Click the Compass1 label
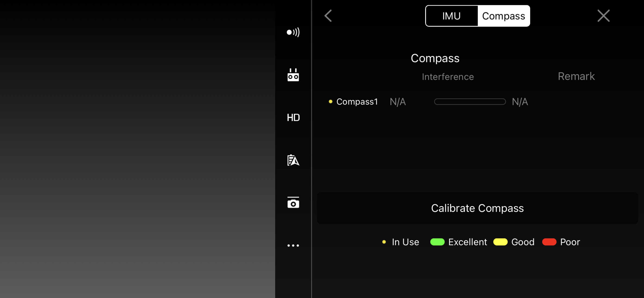 tap(357, 102)
